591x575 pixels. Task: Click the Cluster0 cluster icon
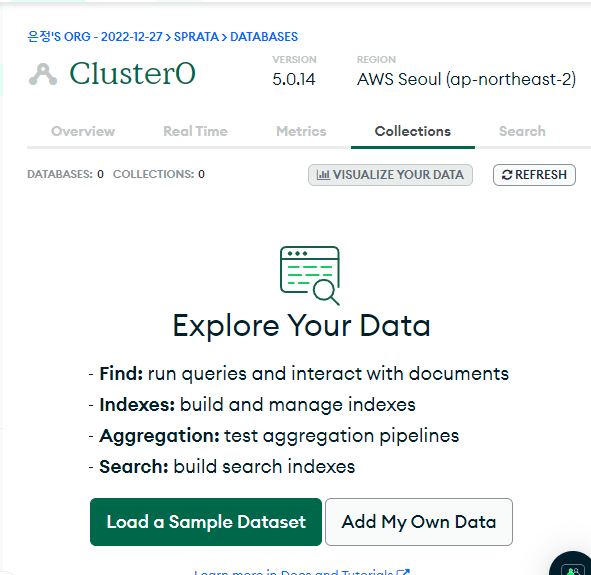[43, 74]
